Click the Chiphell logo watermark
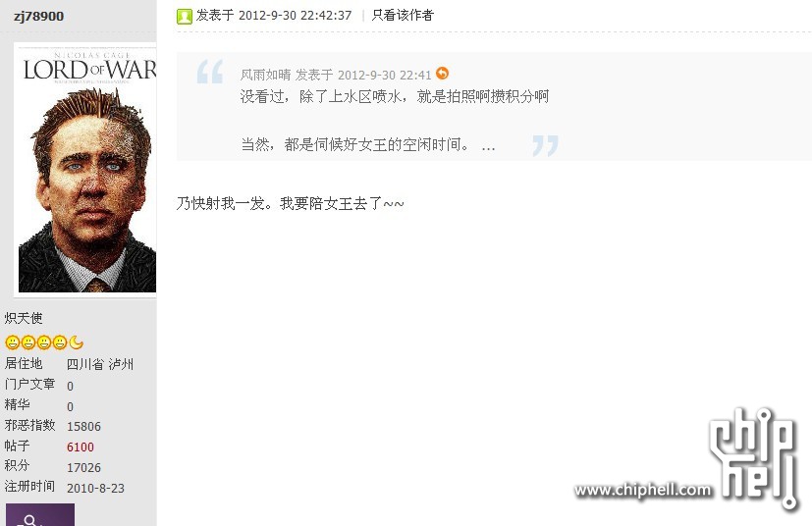 753,459
